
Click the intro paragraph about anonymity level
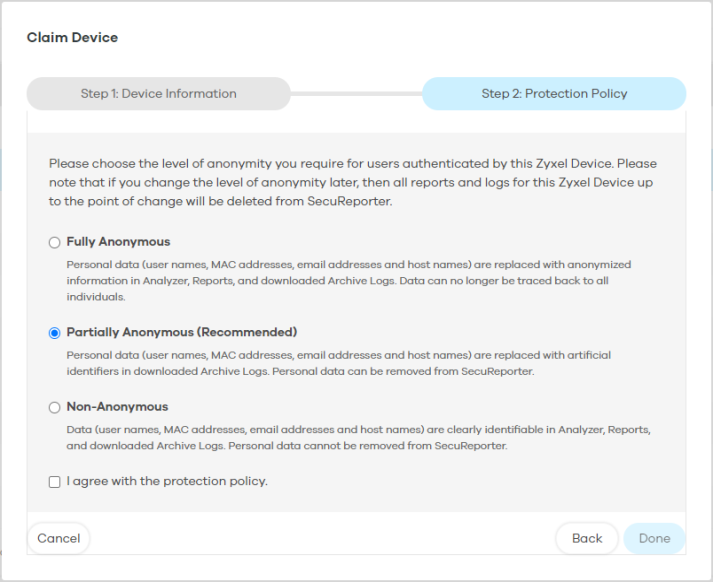click(353, 182)
